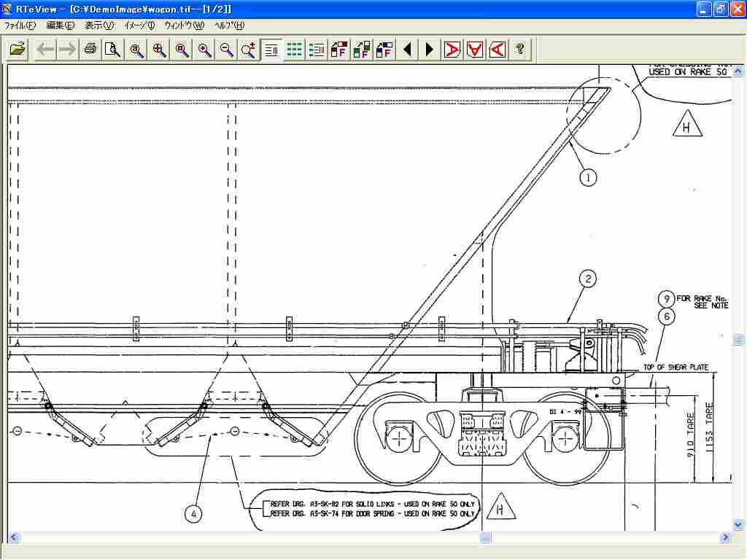747x560 pixels.
Task: Click the magnifier icon with red square
Action: (x=182, y=49)
